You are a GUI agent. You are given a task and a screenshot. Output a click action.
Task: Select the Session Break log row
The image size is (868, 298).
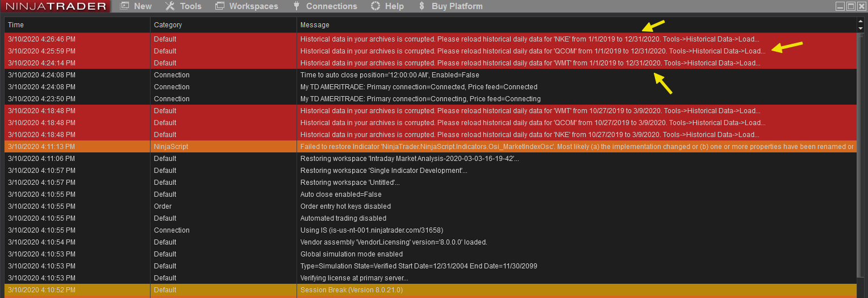click(398, 290)
